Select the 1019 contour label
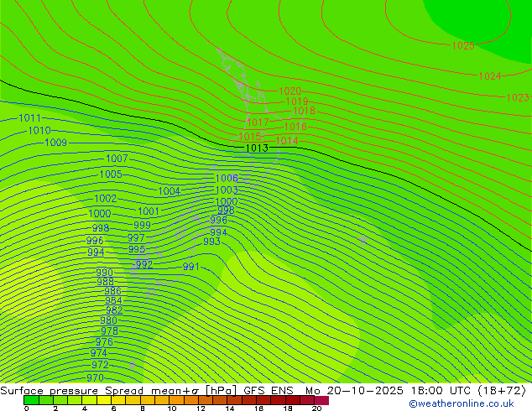 [x=297, y=101]
